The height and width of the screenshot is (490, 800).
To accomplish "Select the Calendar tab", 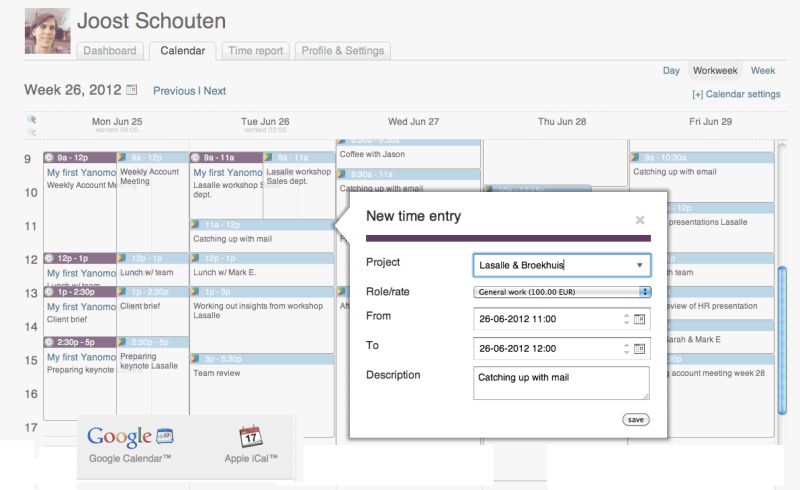I will [183, 51].
